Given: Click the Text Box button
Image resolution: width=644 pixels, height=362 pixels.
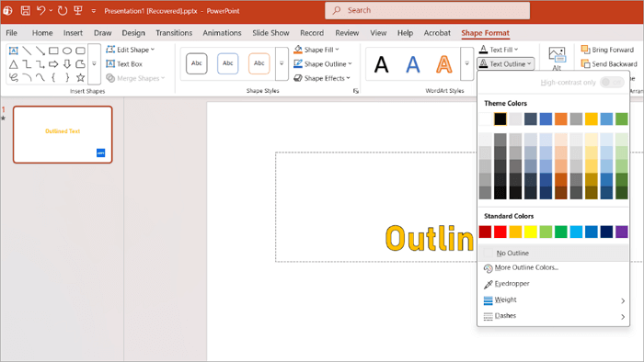Looking at the screenshot, I should click(124, 64).
